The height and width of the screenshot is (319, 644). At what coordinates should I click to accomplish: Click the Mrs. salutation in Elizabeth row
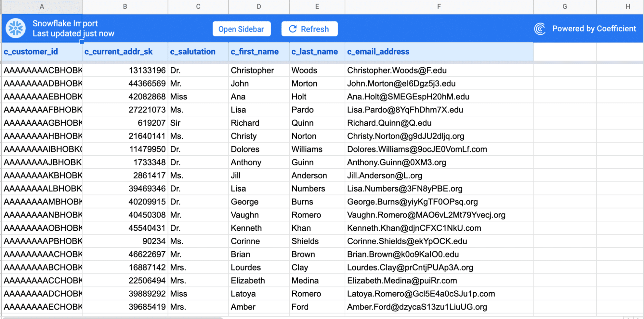198,281
